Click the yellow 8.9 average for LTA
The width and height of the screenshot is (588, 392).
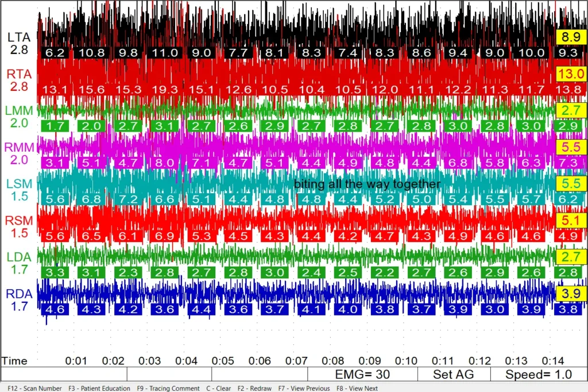[571, 37]
